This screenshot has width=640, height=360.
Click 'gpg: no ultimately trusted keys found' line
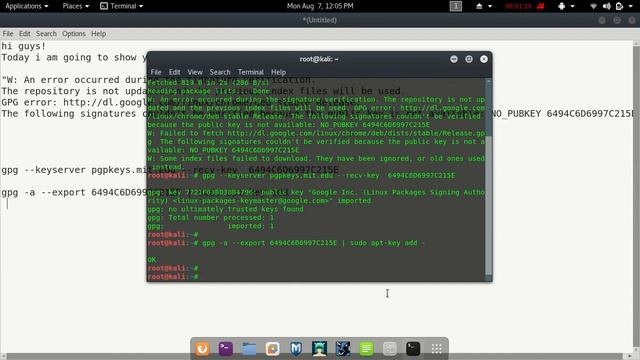point(226,209)
